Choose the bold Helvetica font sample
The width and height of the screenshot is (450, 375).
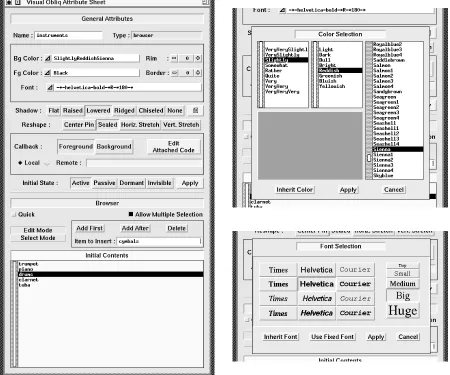pyautogui.click(x=316, y=284)
